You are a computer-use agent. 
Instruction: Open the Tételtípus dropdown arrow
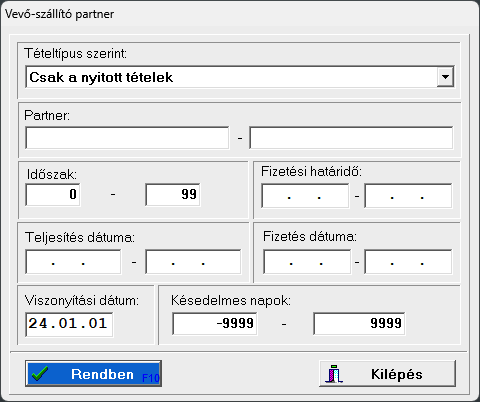click(x=445, y=77)
